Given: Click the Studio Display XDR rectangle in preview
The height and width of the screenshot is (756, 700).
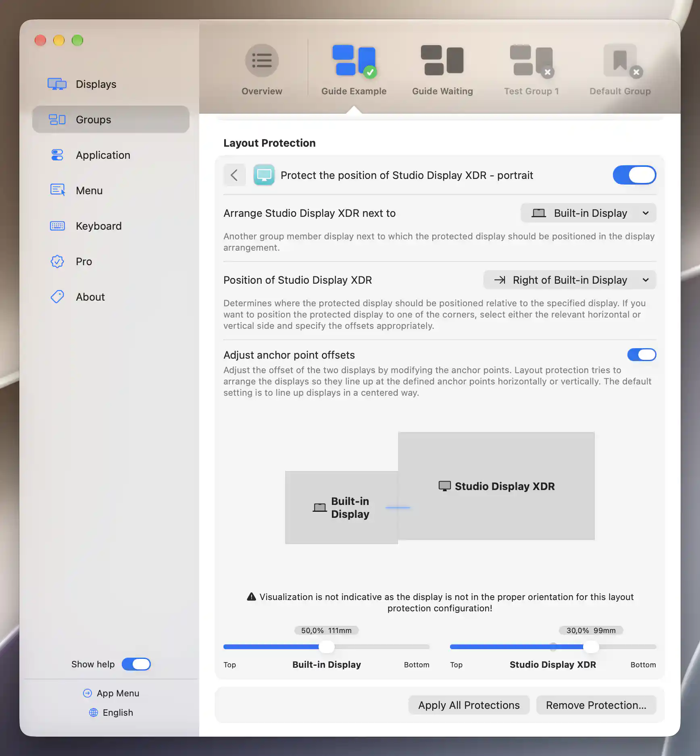Looking at the screenshot, I should point(496,486).
